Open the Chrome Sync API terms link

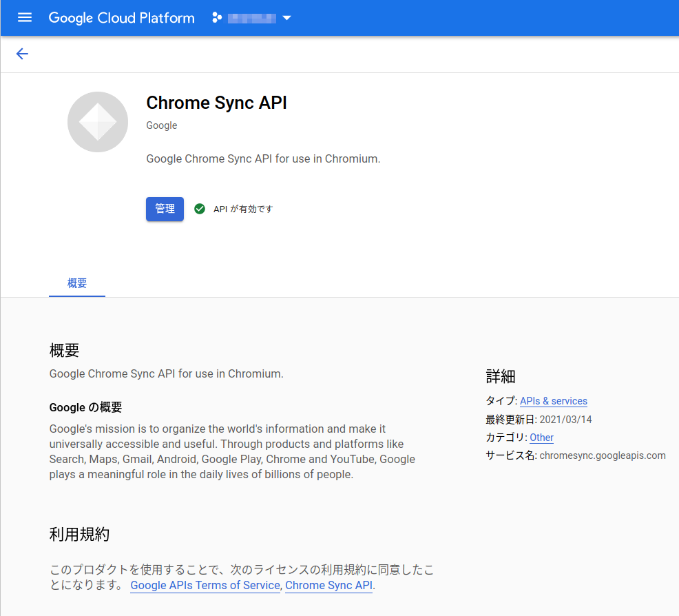click(x=328, y=585)
